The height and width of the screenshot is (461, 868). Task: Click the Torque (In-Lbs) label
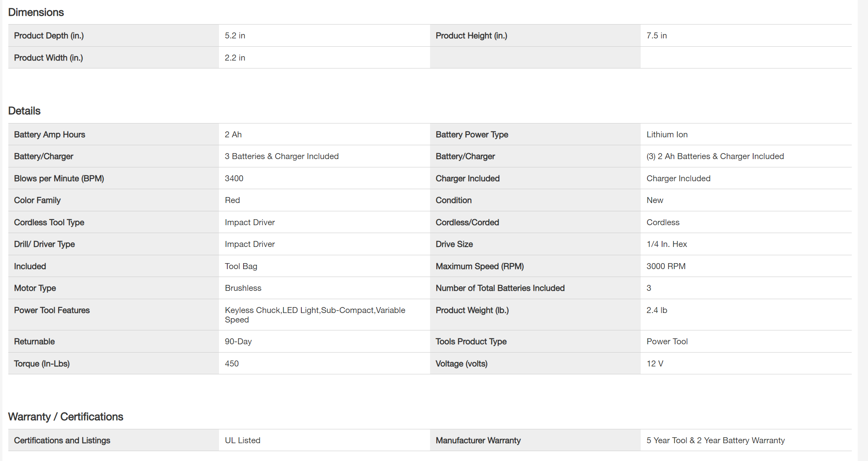coord(42,364)
